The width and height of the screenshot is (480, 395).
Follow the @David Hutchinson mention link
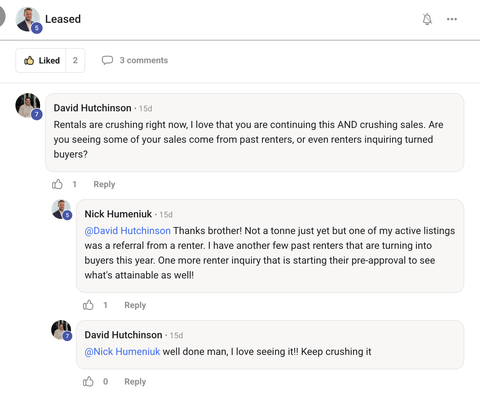coord(127,231)
